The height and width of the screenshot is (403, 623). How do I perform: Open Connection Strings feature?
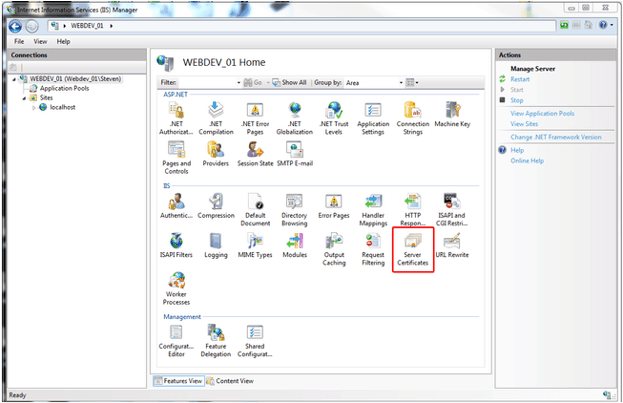click(413, 118)
